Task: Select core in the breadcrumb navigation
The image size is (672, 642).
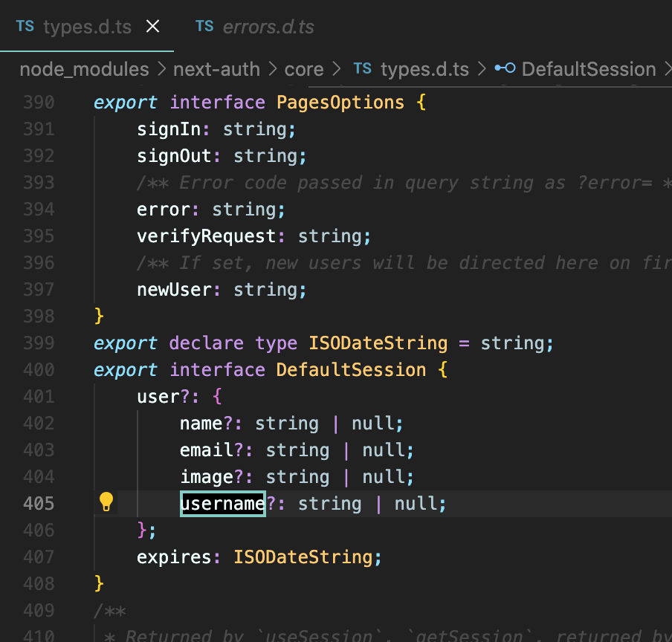Action: click(x=304, y=69)
